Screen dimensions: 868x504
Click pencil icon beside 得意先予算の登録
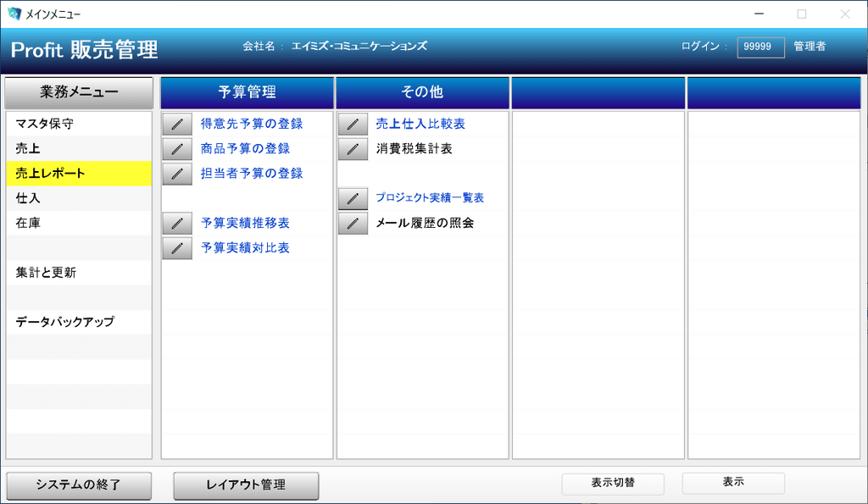point(177,124)
